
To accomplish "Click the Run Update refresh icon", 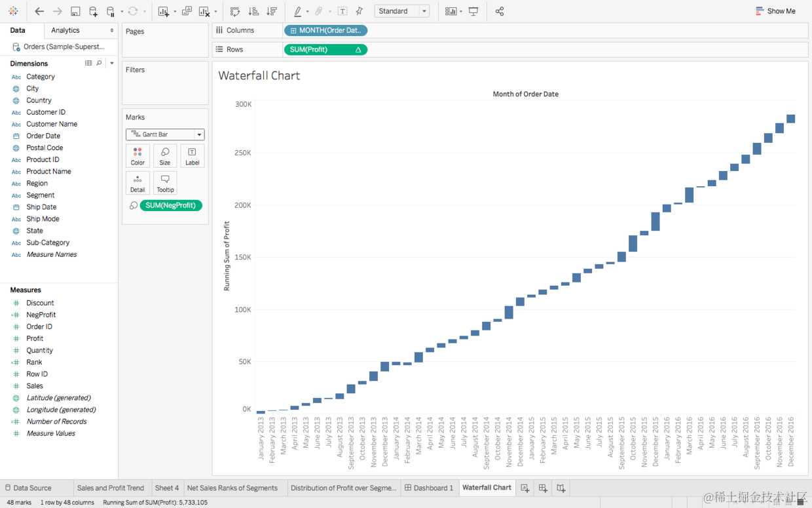I will pos(133,11).
